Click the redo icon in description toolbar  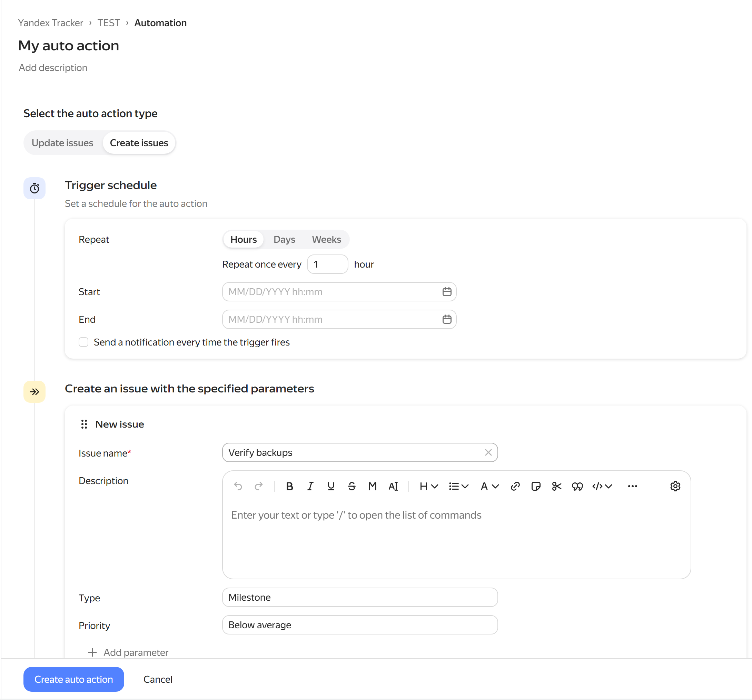click(258, 486)
